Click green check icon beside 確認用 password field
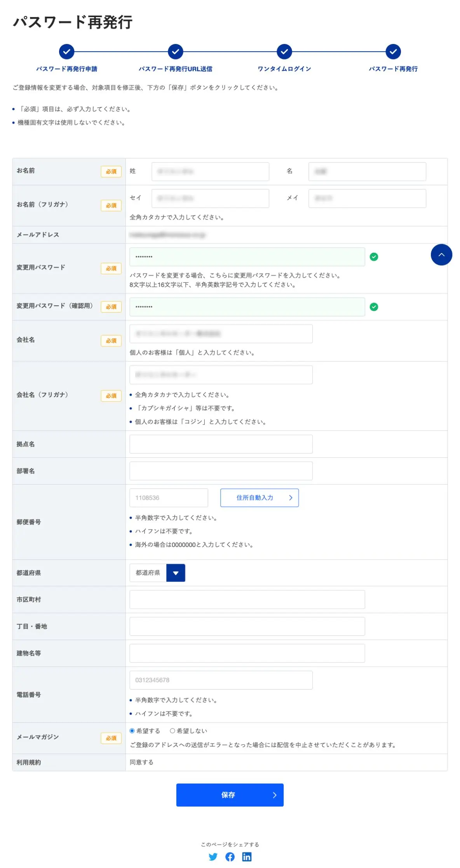The image size is (460, 868). (x=374, y=307)
